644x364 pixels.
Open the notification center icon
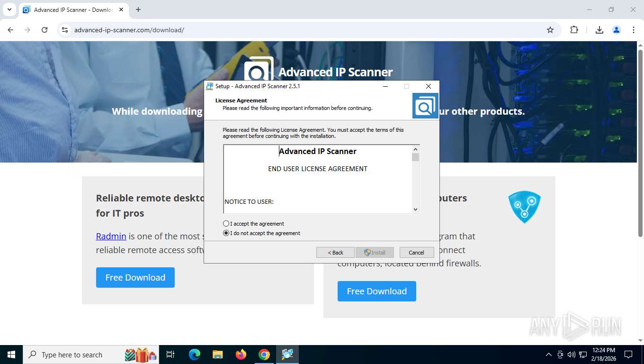click(x=628, y=355)
